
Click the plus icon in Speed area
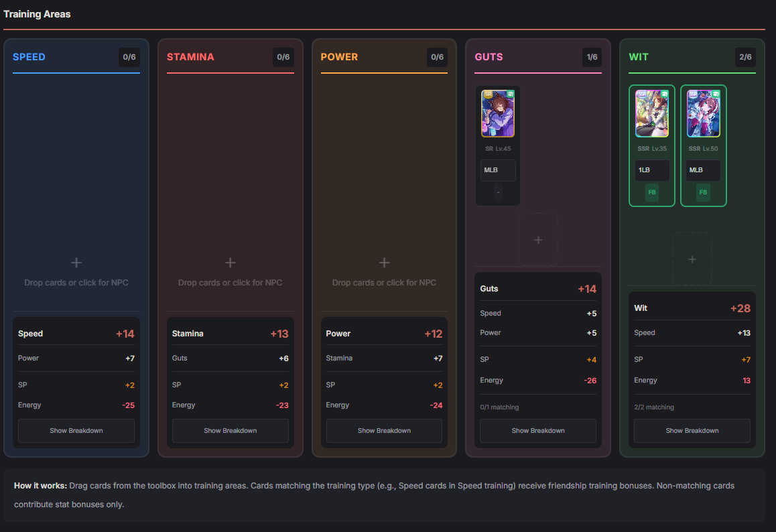76,262
